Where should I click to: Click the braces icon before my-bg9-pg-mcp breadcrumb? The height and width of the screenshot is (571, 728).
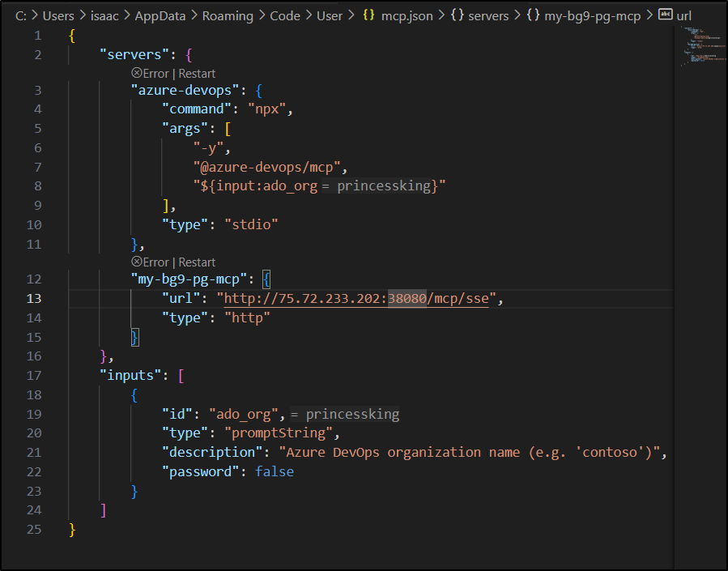(x=533, y=16)
